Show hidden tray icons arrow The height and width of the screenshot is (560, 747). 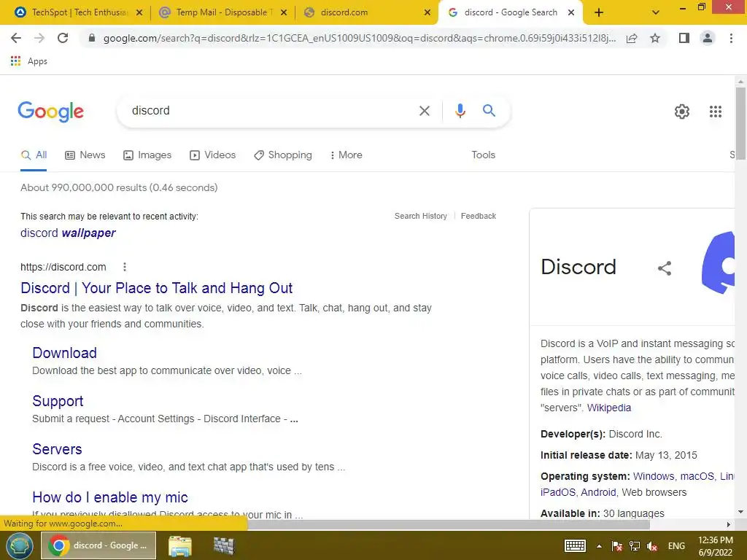coord(599,546)
